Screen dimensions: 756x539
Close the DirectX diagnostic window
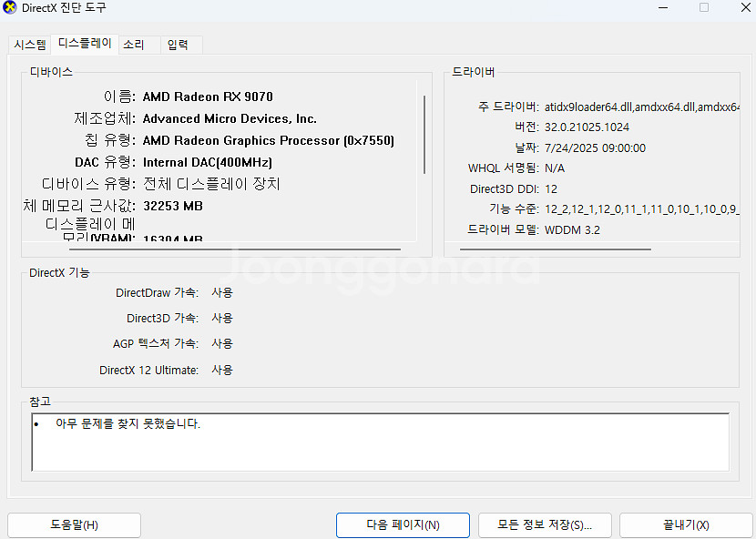click(x=745, y=7)
